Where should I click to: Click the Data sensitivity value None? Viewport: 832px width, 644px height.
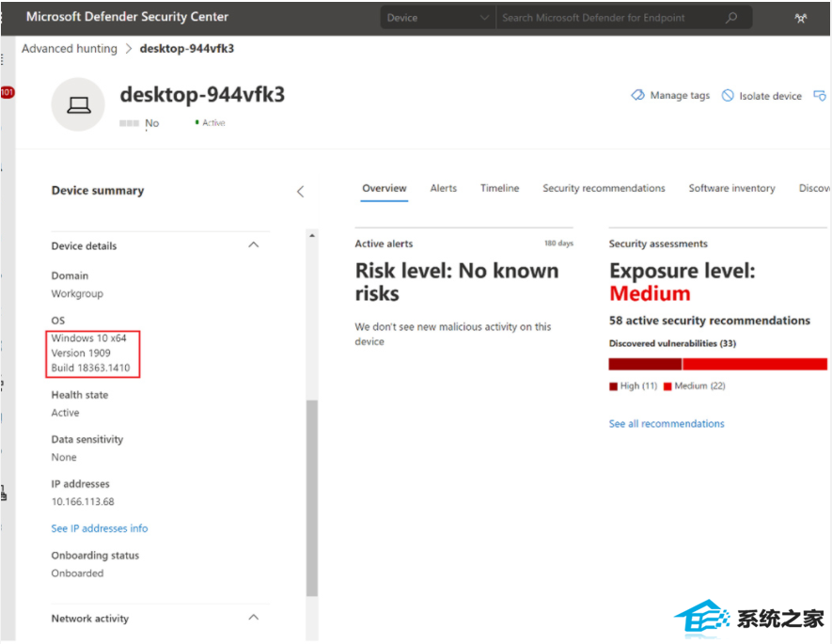[64, 457]
